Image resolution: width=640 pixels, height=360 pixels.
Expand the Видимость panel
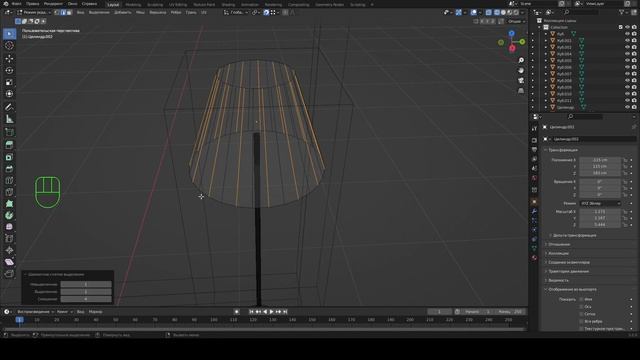coord(558,280)
